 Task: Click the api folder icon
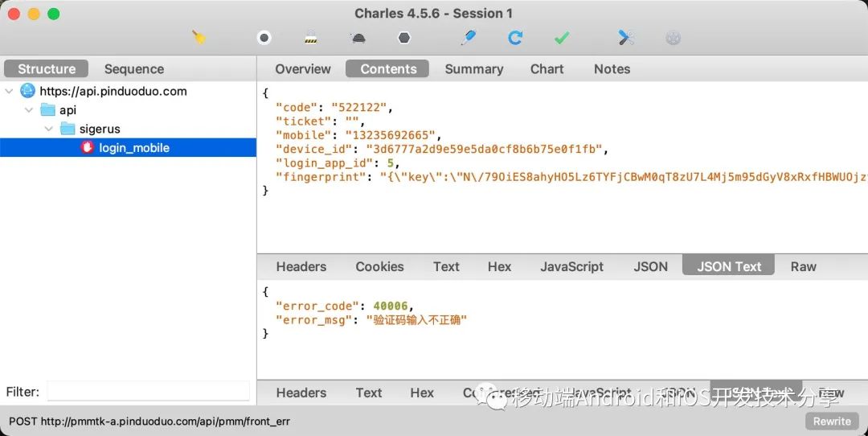[48, 109]
